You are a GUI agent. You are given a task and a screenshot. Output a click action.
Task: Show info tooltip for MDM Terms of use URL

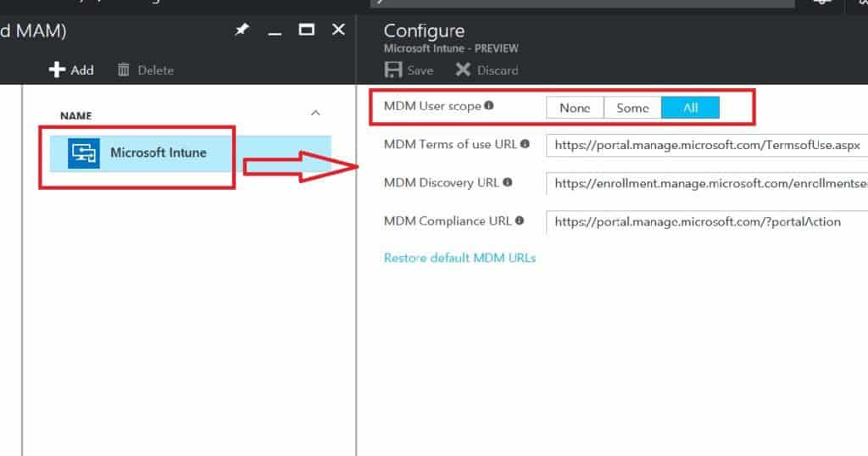525,144
